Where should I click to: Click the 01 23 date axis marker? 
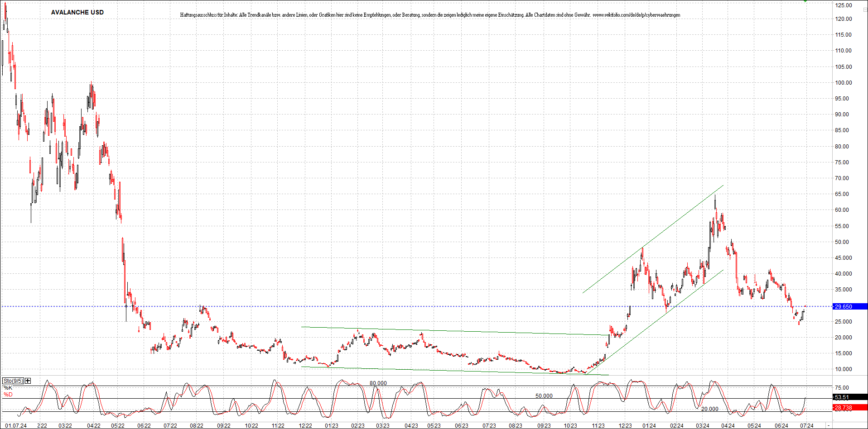point(332,426)
